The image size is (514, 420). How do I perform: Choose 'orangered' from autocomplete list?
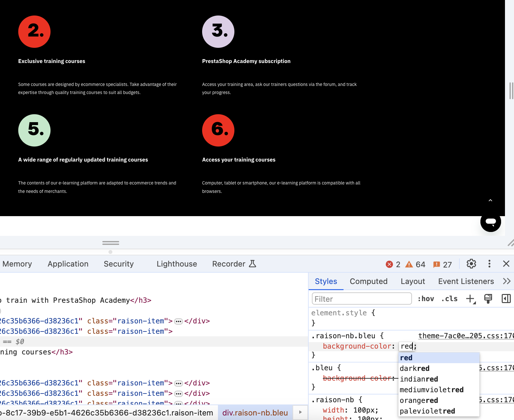pyautogui.click(x=439, y=400)
